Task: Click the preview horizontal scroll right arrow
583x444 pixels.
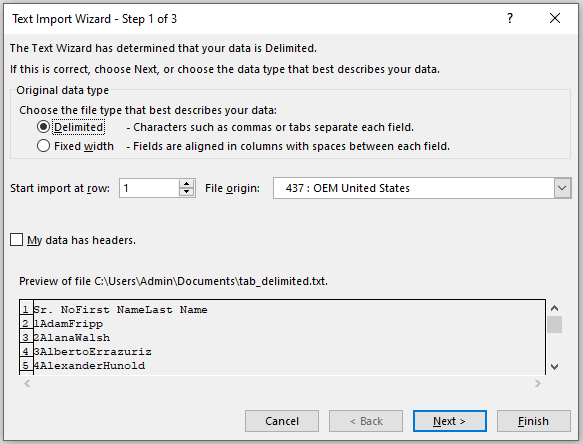Action: click(x=538, y=383)
